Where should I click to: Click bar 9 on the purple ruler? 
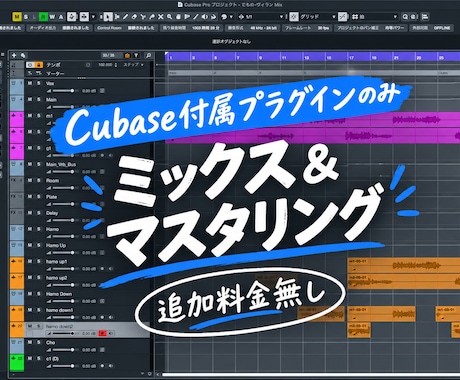[261, 57]
